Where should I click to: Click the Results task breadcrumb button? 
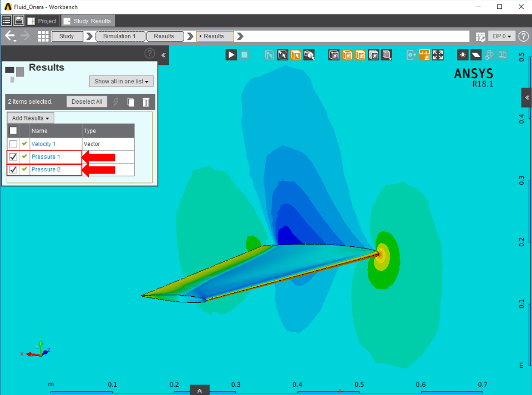(165, 36)
